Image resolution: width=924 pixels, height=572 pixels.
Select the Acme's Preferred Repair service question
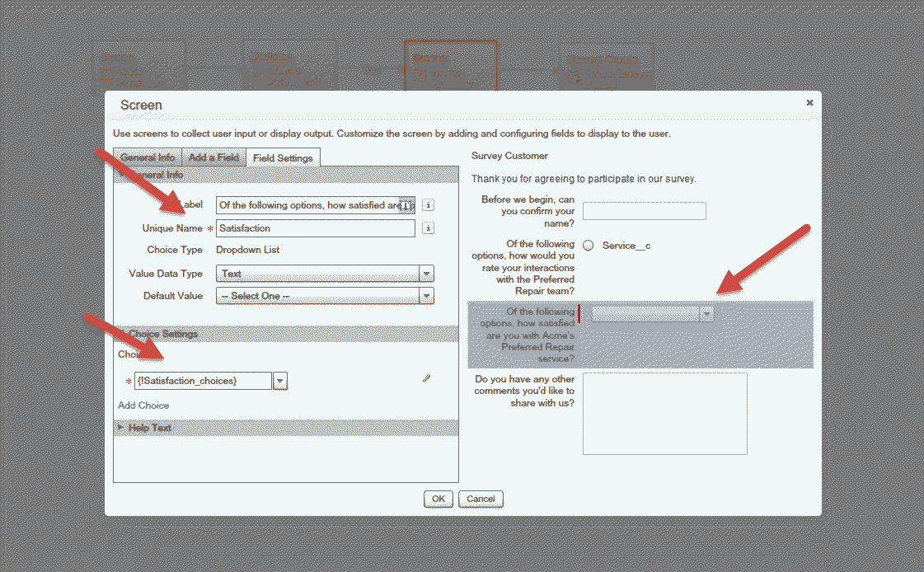click(x=640, y=335)
